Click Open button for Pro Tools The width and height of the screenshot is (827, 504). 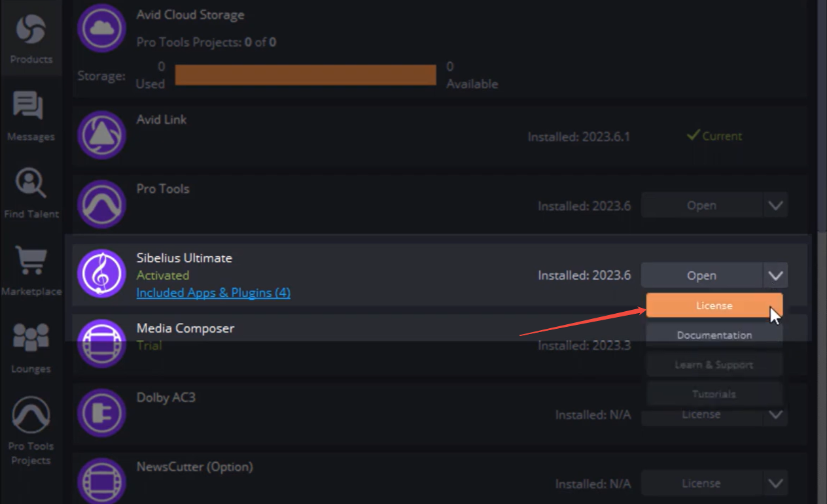(701, 205)
